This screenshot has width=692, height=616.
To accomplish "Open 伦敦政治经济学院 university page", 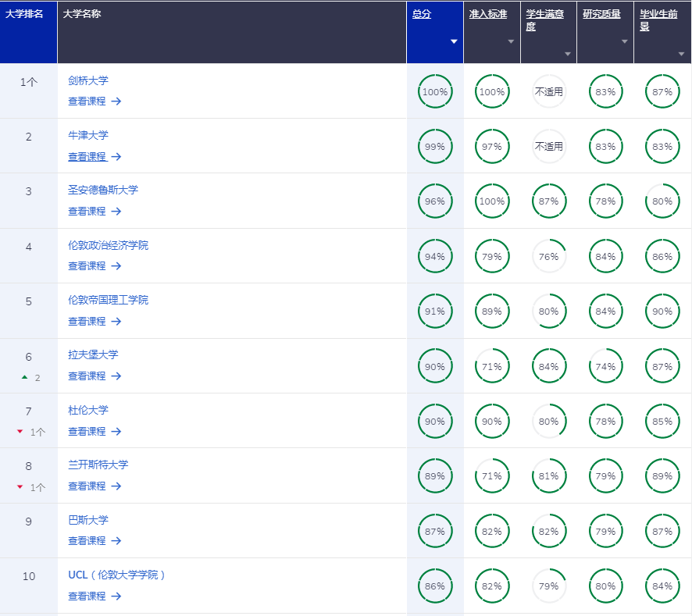I will coord(108,245).
